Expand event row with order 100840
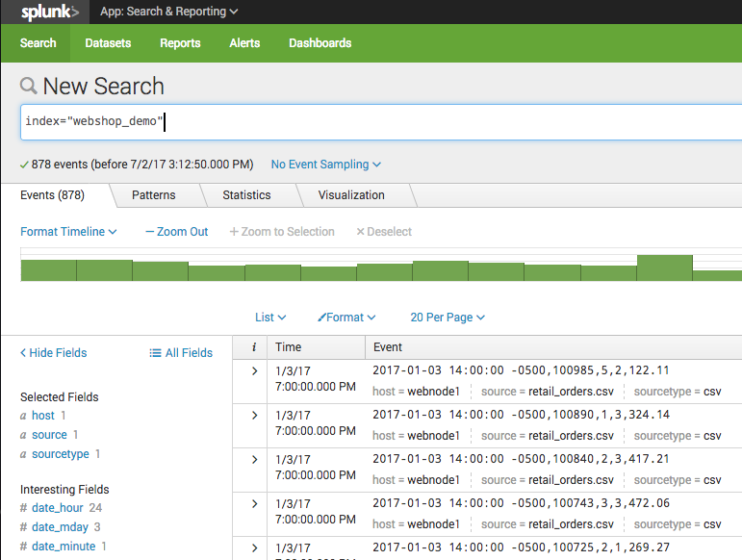The height and width of the screenshot is (560, 742). click(254, 459)
